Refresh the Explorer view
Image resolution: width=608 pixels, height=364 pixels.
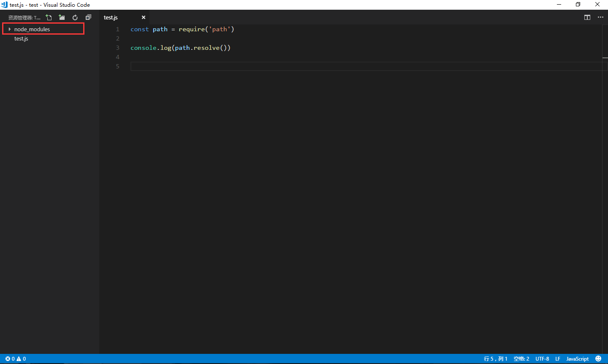75,17
